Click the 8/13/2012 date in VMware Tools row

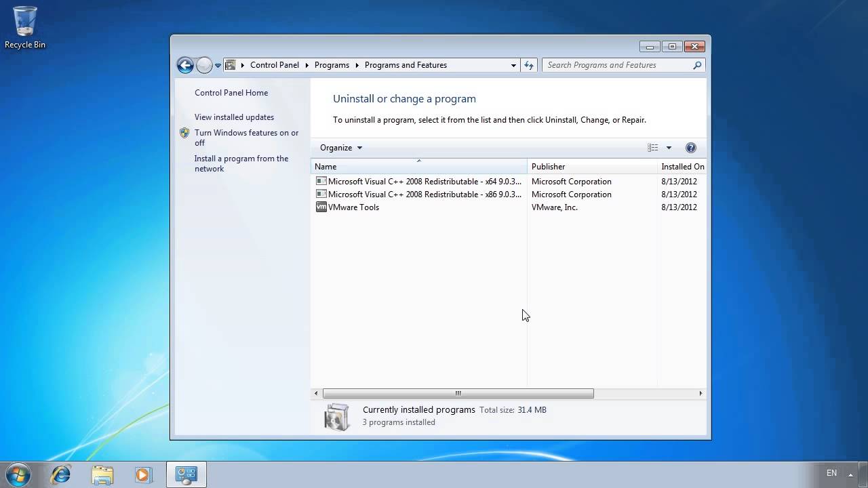tap(679, 207)
